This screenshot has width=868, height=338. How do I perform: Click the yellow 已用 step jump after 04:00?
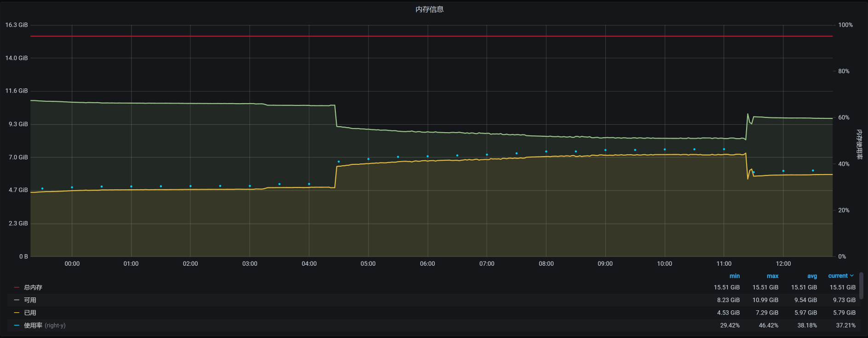336,177
